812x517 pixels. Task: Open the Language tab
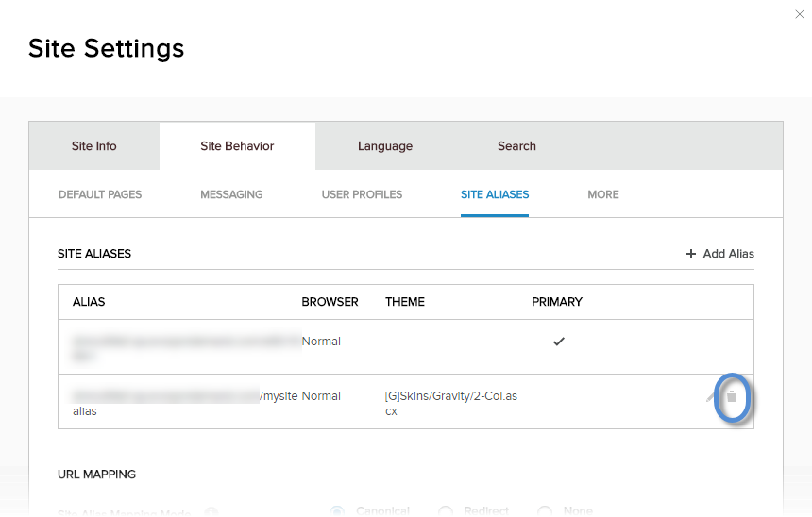385,146
